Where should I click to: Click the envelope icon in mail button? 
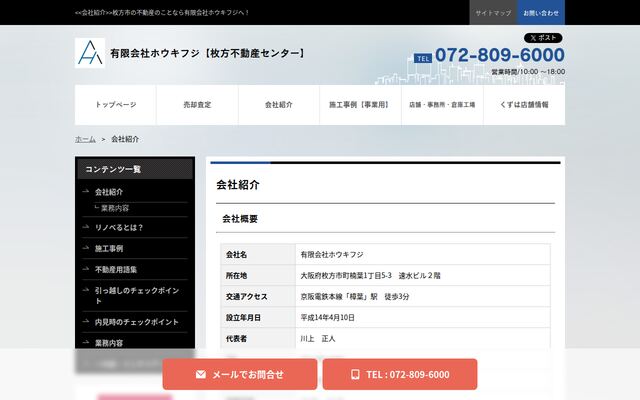tap(200, 374)
